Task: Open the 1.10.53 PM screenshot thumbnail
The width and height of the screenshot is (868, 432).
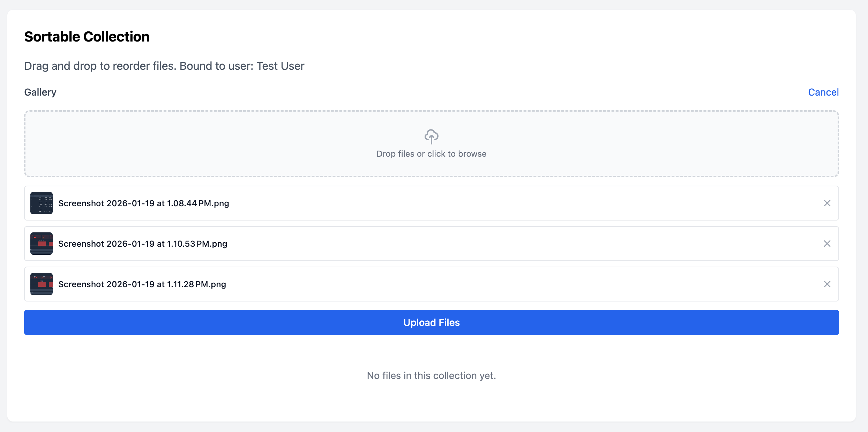Action: [x=42, y=244]
